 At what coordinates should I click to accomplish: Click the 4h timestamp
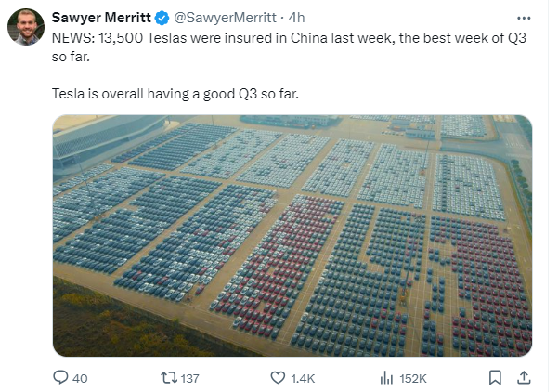(x=296, y=18)
